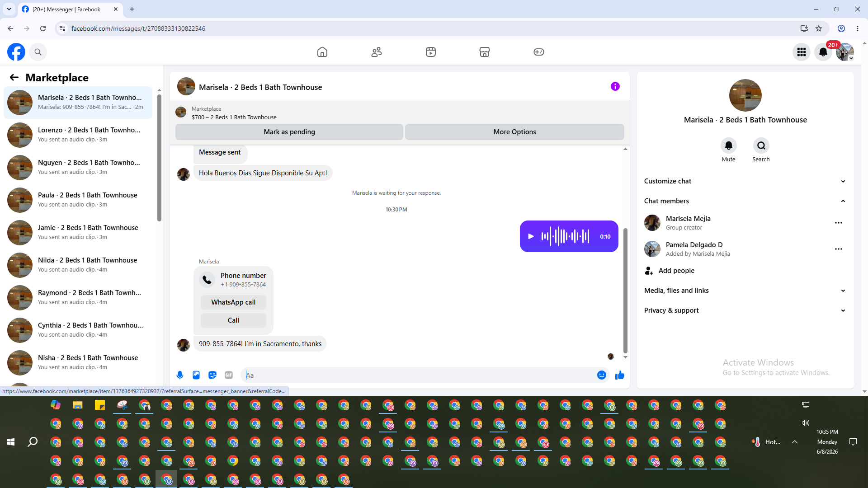Screen dimensions: 868x488
Task: Click the Call button under phone number
Action: coord(233,320)
